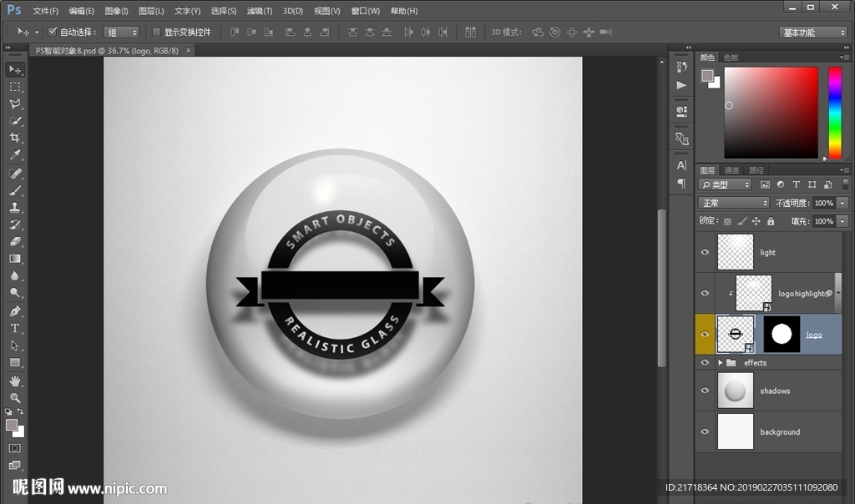Expand the effects layer group
This screenshot has height=504, width=855.
720,363
